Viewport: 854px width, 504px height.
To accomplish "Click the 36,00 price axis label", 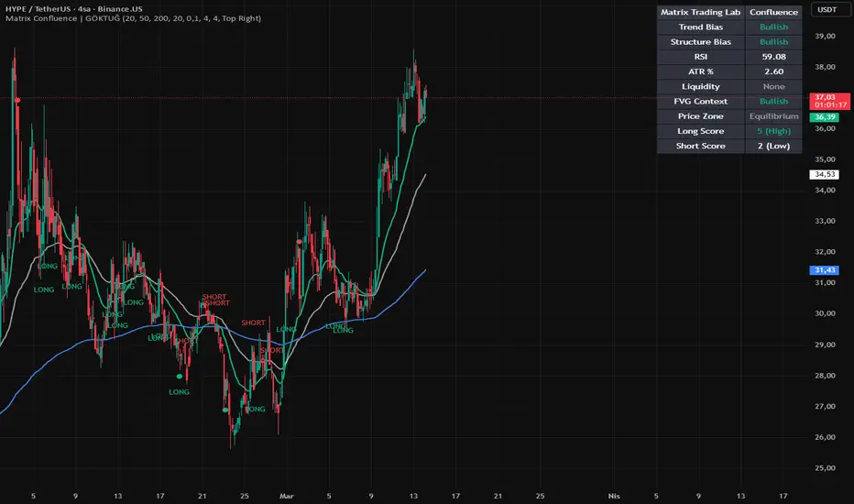I will tap(825, 128).
